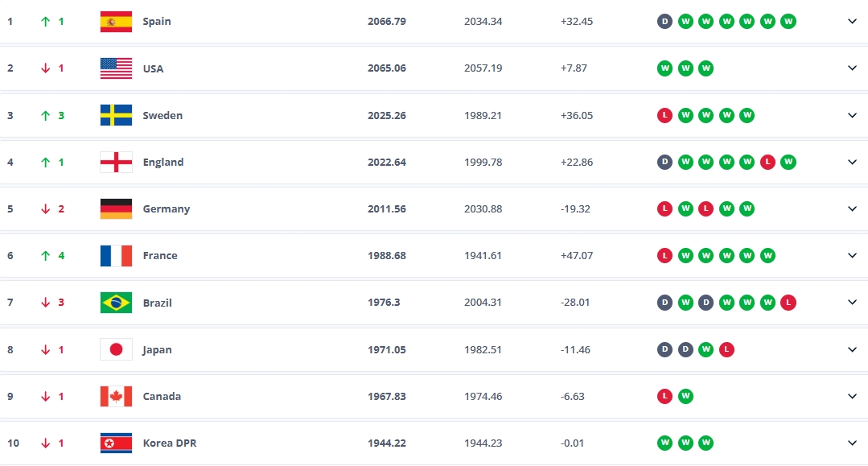This screenshot has height=466, width=868.
Task: Click the Korea DPR flag icon
Action: (x=116, y=443)
